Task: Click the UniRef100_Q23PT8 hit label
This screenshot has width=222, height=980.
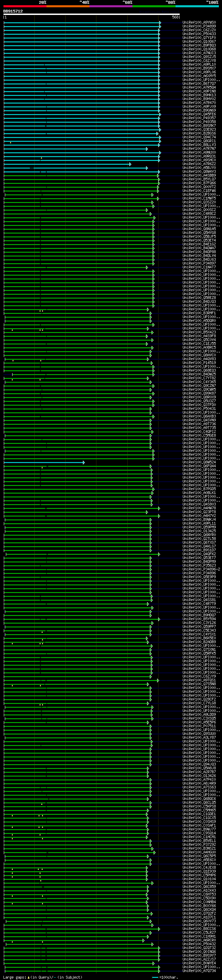Action: pos(199,512)
